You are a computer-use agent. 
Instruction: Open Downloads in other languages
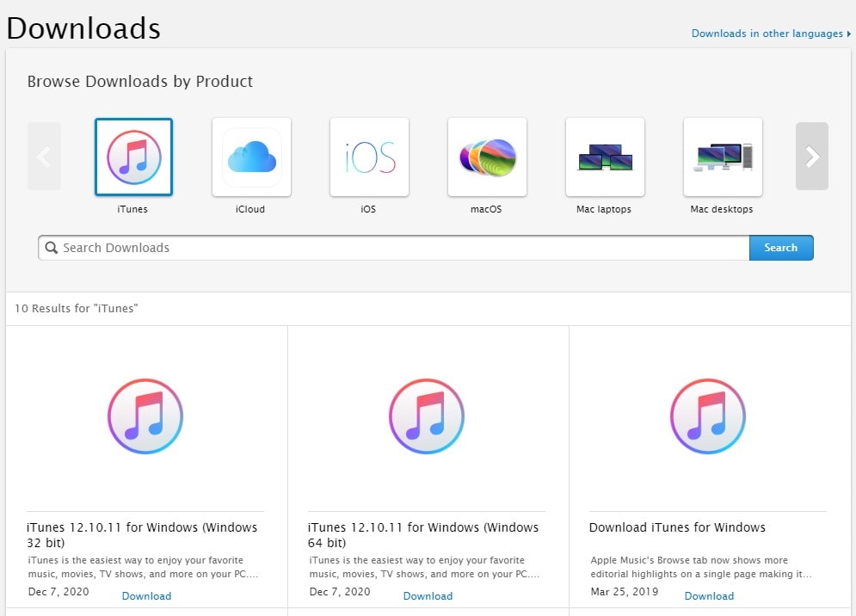767,34
